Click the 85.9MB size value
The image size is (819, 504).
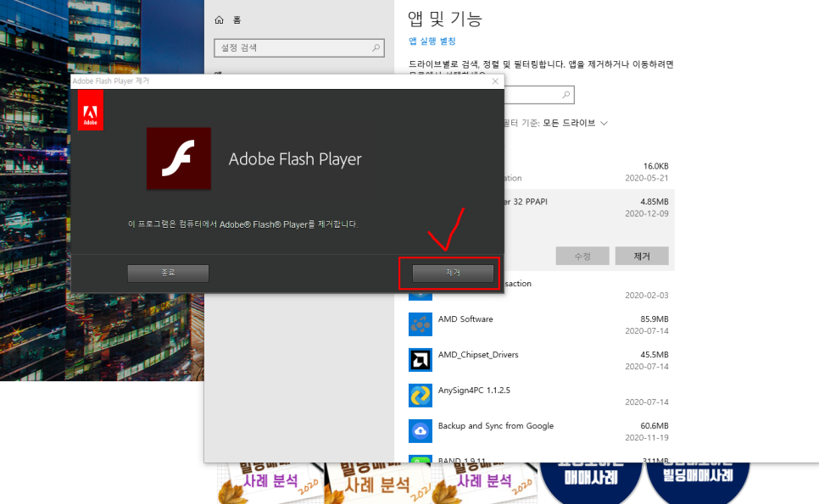[x=655, y=318]
